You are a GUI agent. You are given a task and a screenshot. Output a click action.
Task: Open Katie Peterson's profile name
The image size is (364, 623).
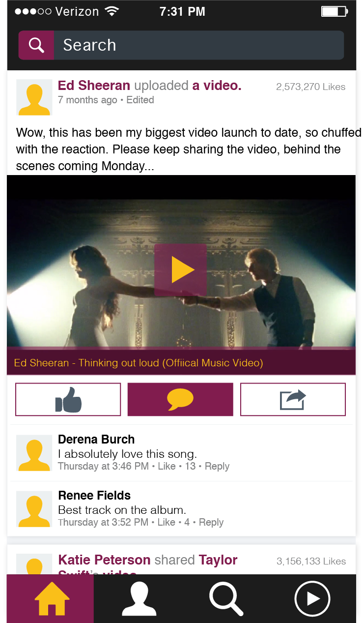tap(104, 560)
